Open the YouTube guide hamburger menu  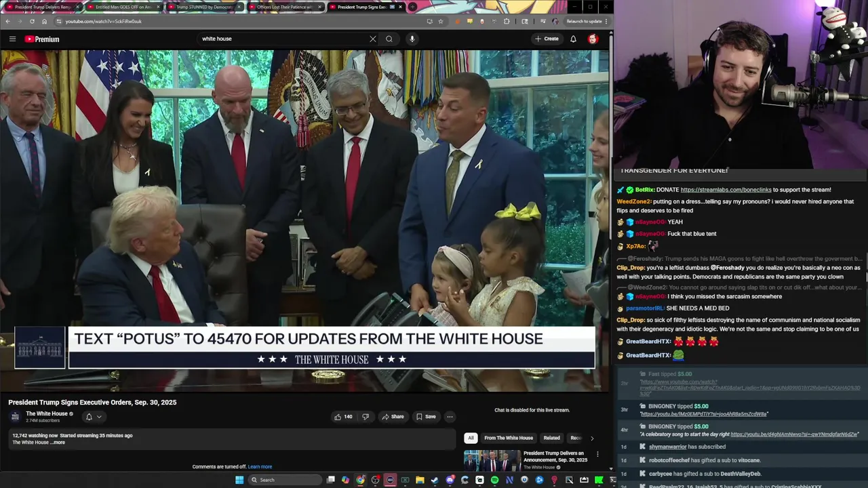click(x=12, y=39)
